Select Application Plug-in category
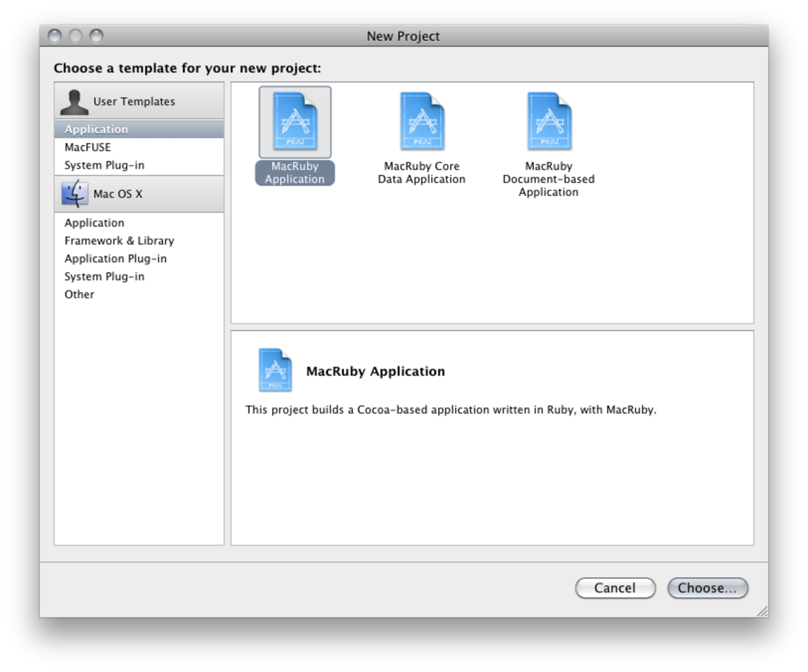This screenshot has width=808, height=672. [139, 259]
